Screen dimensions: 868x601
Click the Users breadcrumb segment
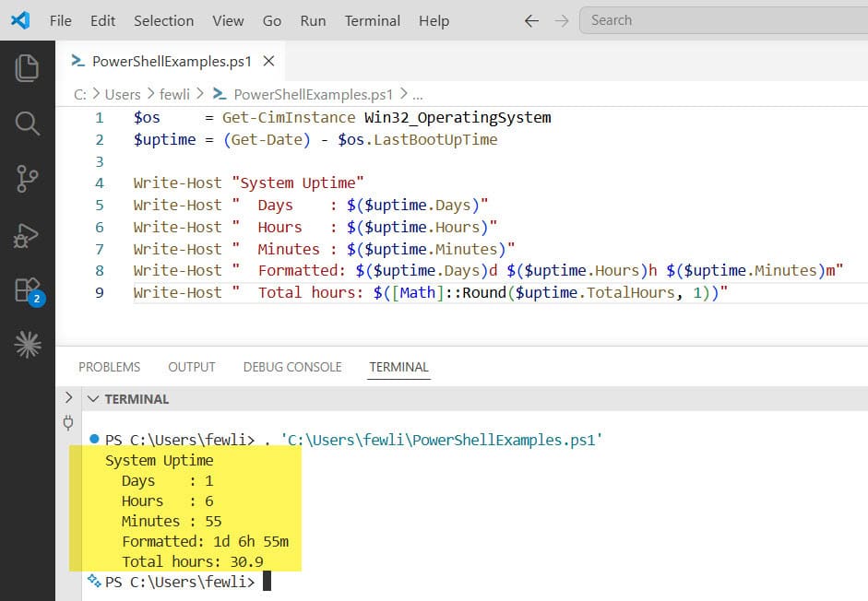coord(123,95)
